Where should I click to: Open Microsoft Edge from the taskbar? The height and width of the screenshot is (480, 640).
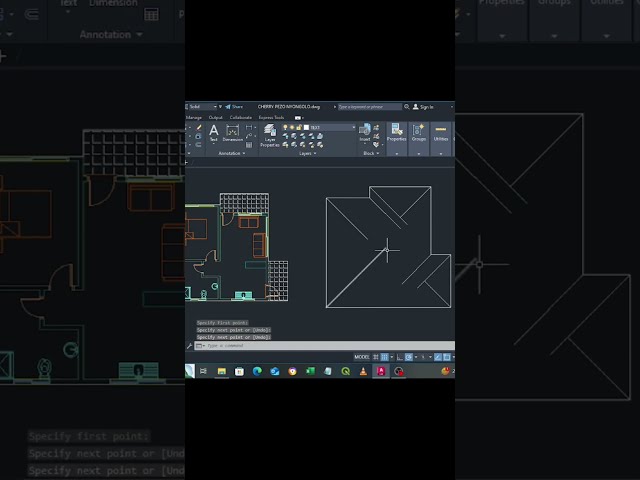click(x=257, y=371)
